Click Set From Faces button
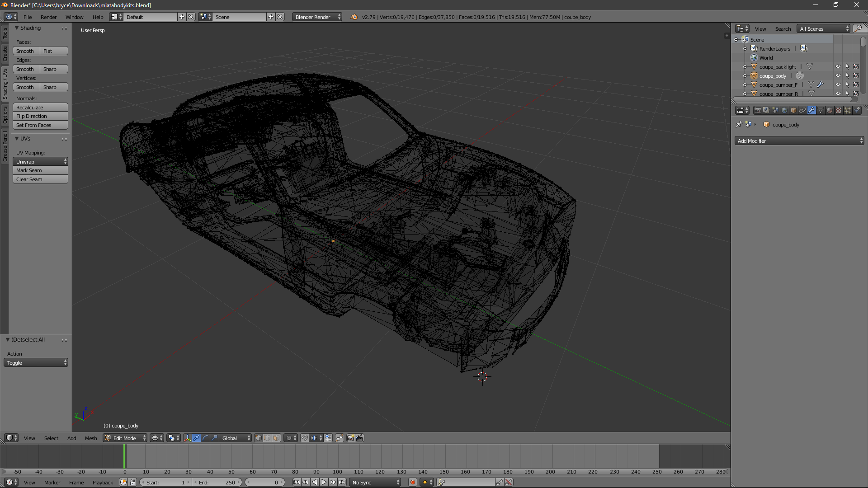 (x=40, y=125)
